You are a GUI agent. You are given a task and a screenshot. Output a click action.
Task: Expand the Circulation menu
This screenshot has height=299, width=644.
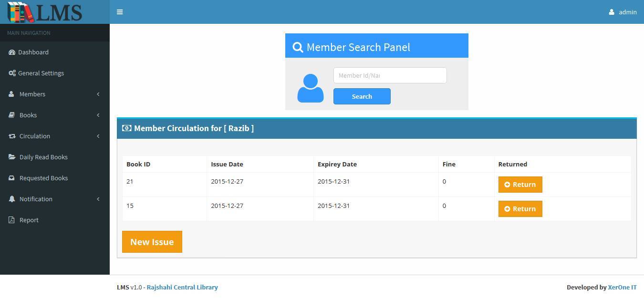coord(98,136)
